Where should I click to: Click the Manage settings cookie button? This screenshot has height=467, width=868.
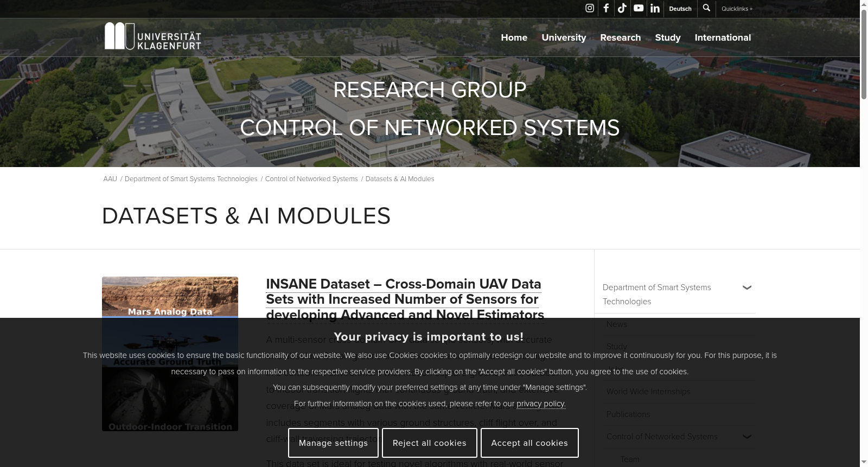point(334,443)
